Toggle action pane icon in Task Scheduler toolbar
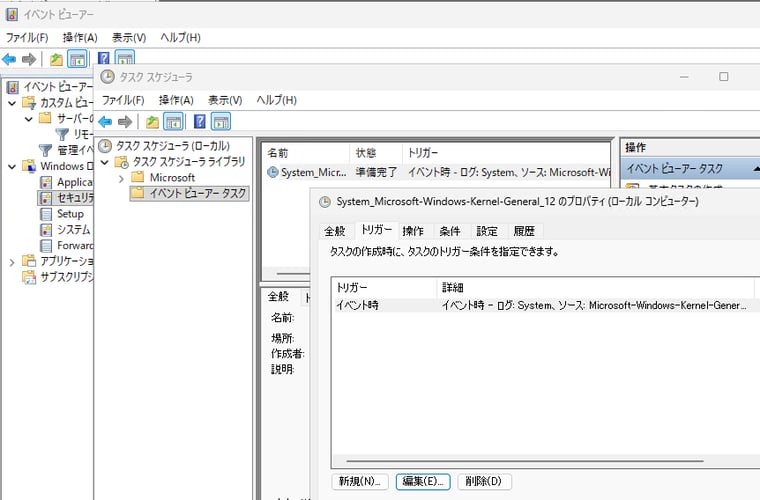This screenshot has width=760, height=500. click(x=221, y=122)
